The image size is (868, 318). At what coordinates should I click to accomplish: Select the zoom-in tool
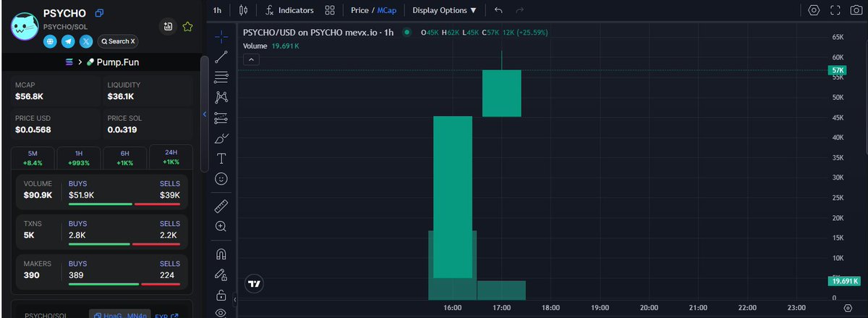click(221, 226)
